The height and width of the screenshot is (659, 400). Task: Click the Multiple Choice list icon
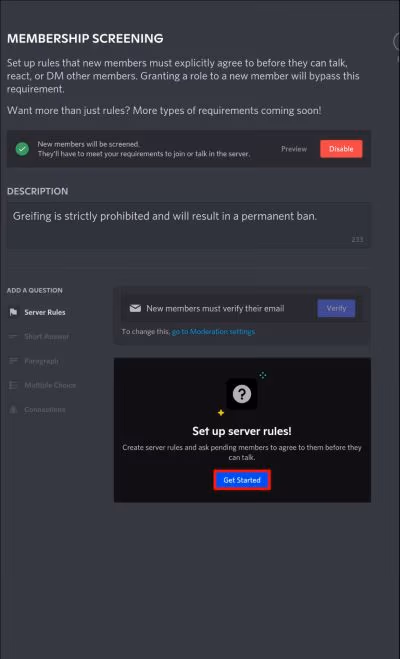13,385
